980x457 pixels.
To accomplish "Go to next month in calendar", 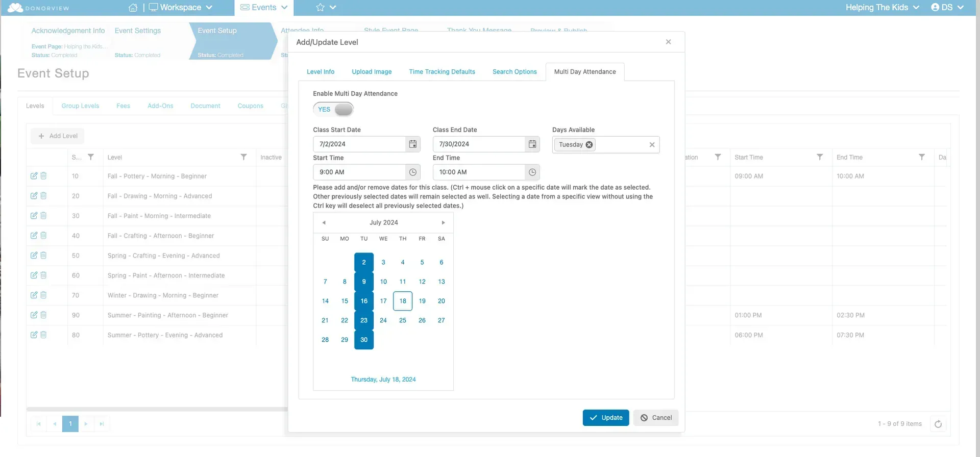I will (x=443, y=223).
